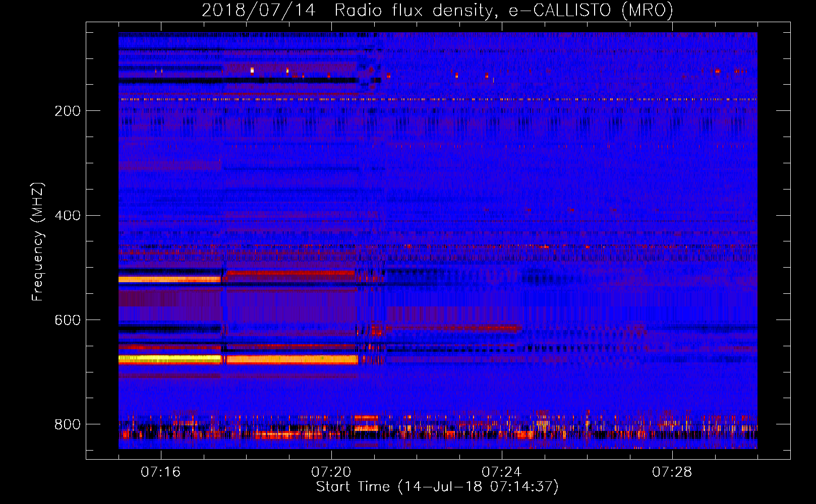
Task: Click the 07:28 time tick label
Action: pyautogui.click(x=672, y=472)
